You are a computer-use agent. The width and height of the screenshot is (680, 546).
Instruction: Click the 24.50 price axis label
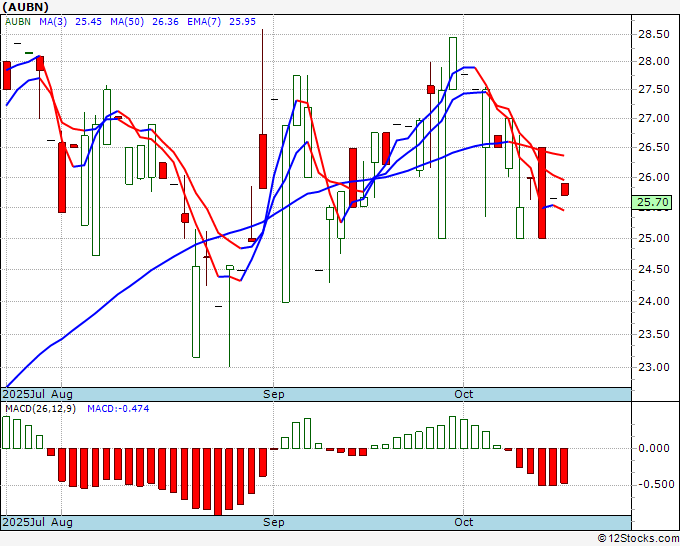pos(654,269)
